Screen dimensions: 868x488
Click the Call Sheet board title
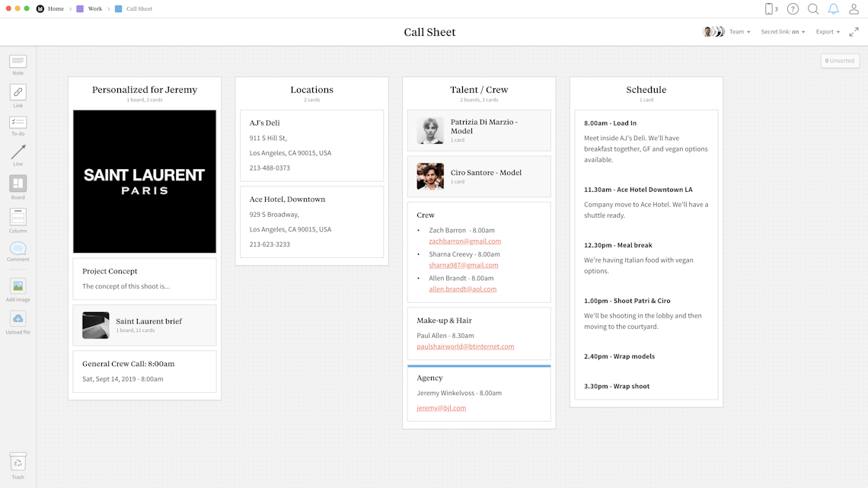click(429, 32)
